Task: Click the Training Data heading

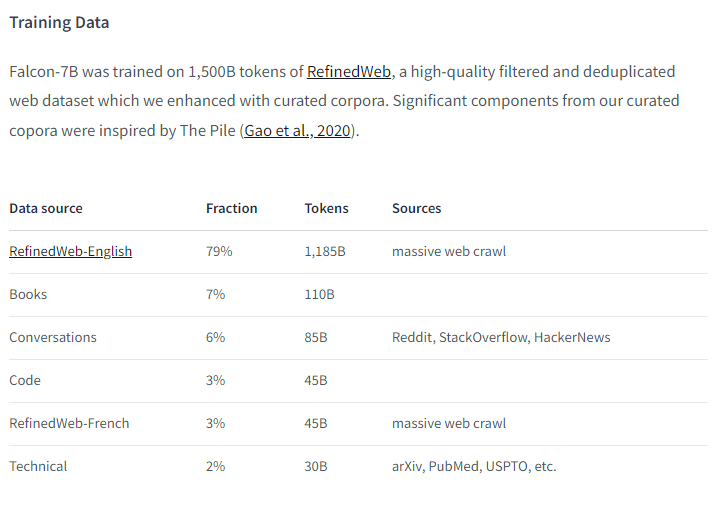Action: click(x=59, y=23)
